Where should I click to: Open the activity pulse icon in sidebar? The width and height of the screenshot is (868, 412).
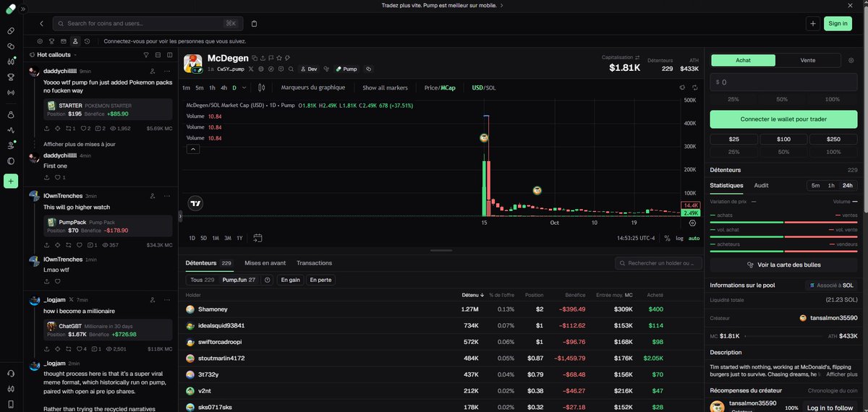point(11,130)
